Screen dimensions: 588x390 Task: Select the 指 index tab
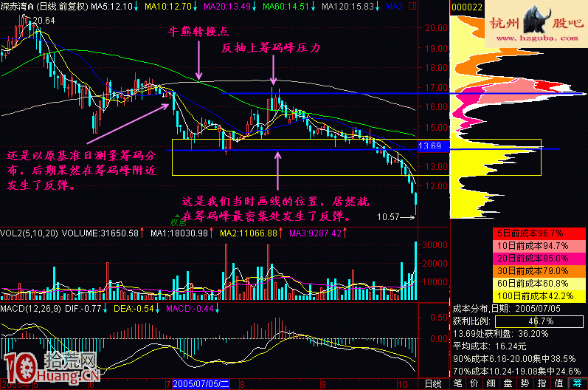point(542,383)
